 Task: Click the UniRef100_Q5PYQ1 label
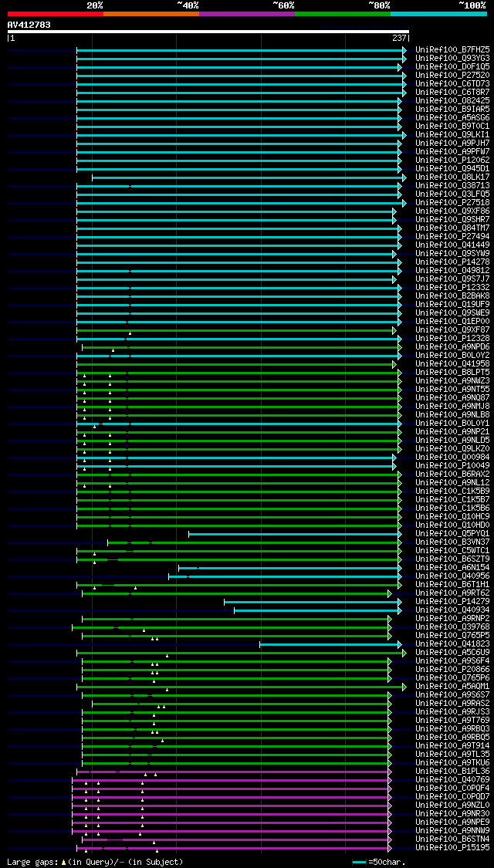point(452,534)
